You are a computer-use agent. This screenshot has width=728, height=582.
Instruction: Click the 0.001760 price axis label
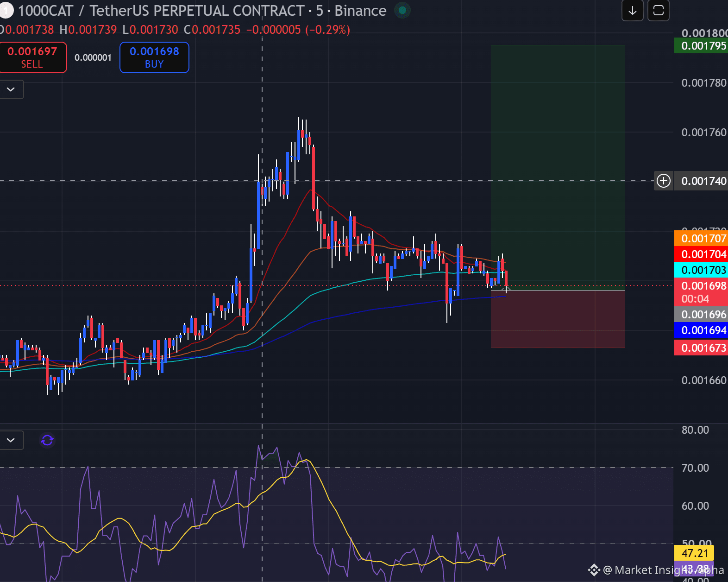tap(704, 133)
